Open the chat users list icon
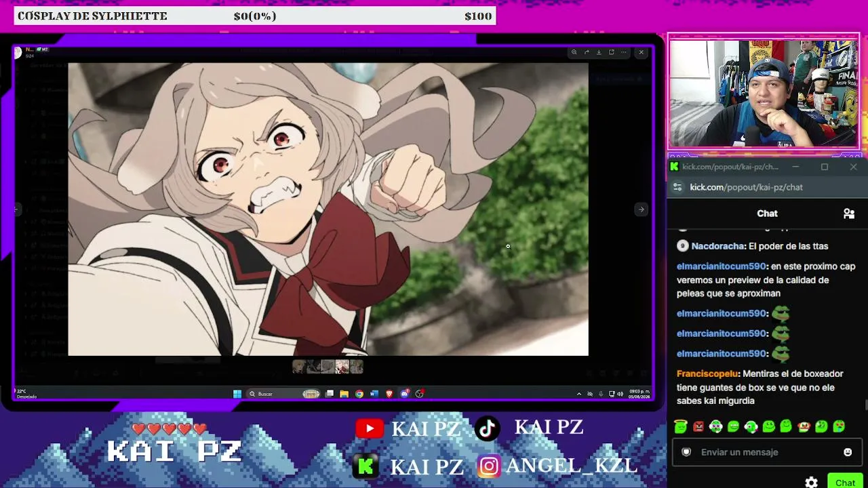The width and height of the screenshot is (868, 488). (x=848, y=213)
